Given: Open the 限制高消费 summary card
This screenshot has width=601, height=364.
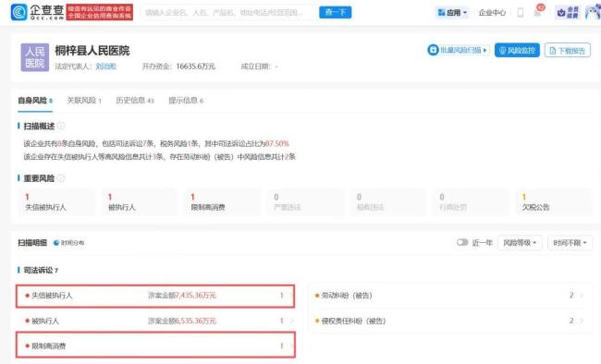Looking at the screenshot, I should 222,202.
